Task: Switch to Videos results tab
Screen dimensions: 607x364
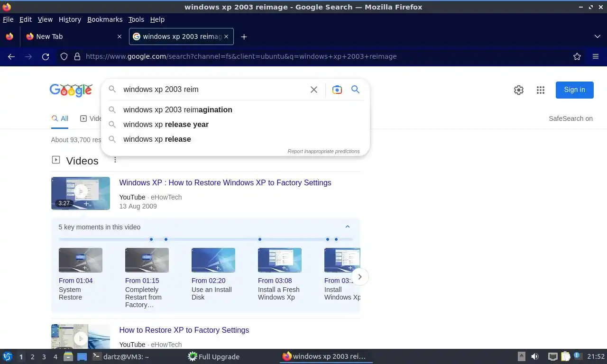Action: 91,118
